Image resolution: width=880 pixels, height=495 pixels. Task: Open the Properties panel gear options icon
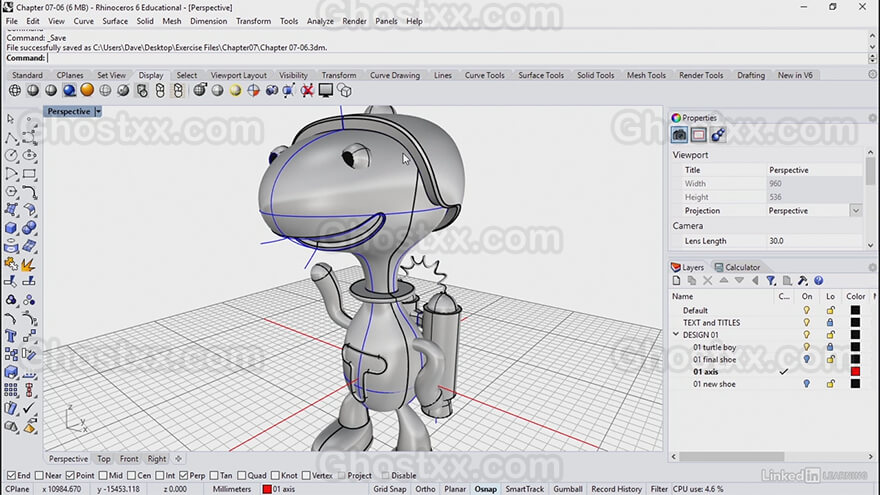872,118
